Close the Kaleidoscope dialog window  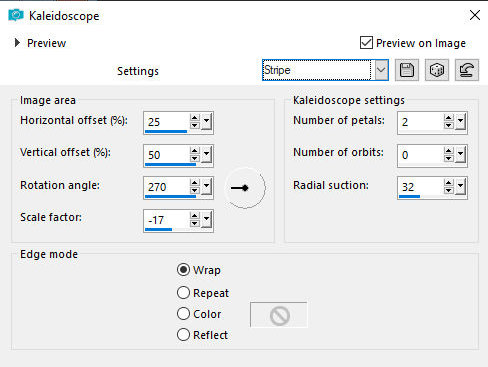click(x=475, y=15)
